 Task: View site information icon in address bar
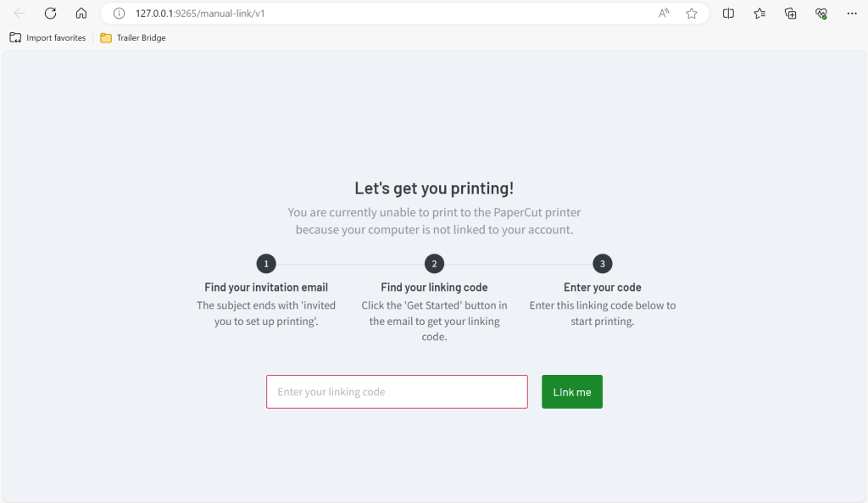(119, 14)
